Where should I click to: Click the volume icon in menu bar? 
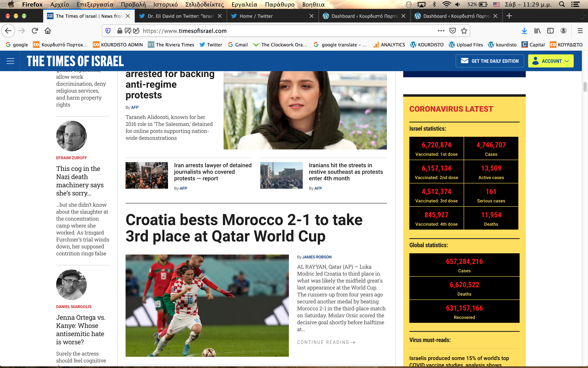(458, 4)
